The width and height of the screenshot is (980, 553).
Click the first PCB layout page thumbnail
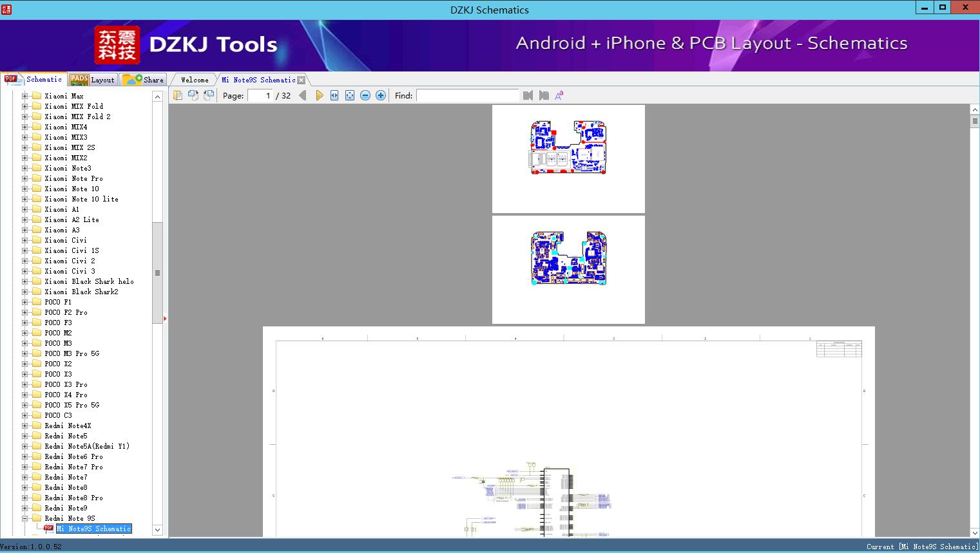(x=568, y=158)
